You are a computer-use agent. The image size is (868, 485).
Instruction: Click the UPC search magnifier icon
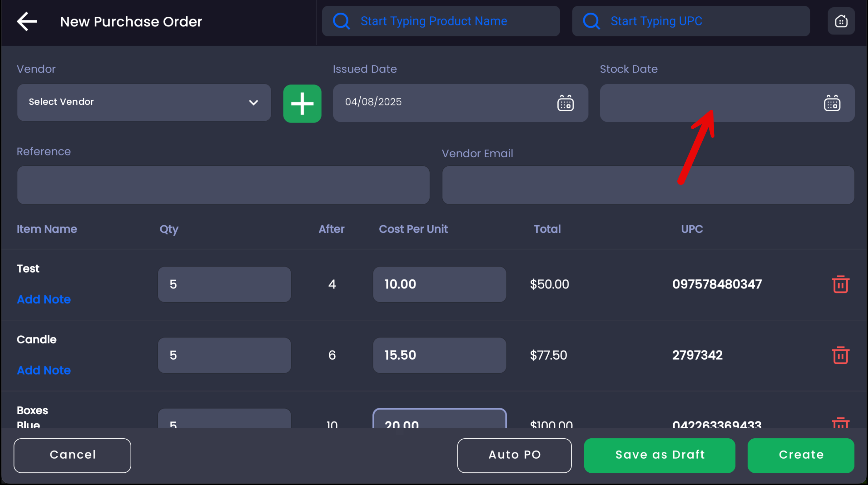click(591, 21)
